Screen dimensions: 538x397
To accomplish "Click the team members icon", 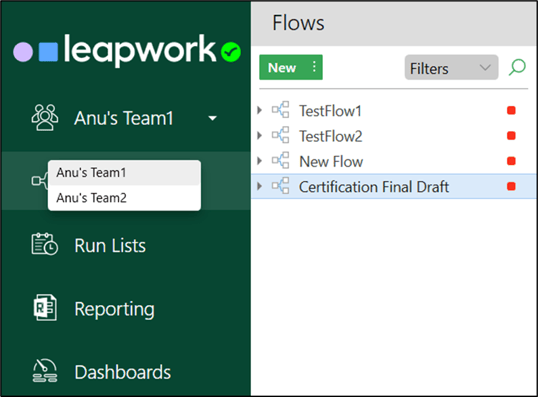I will [x=45, y=117].
